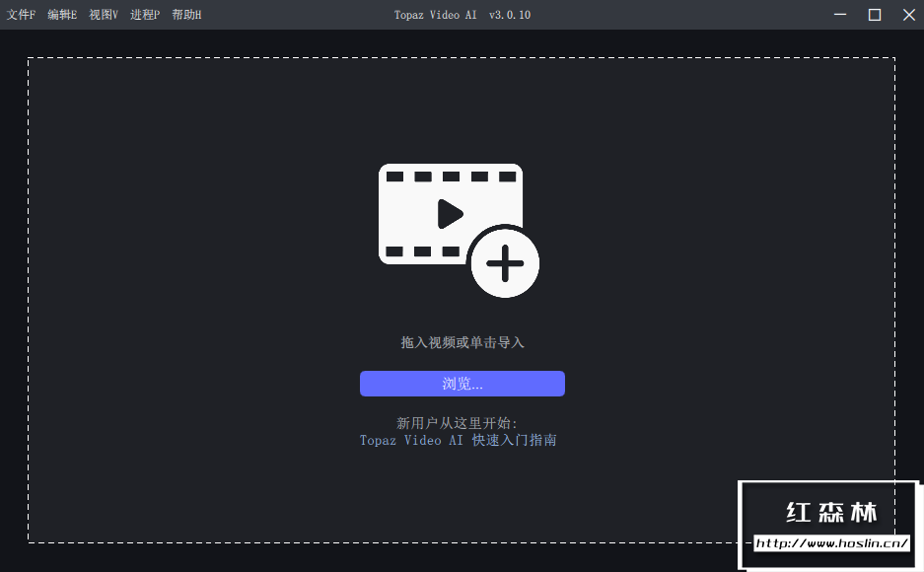Click the 新用户从这里开始 text

point(457,423)
